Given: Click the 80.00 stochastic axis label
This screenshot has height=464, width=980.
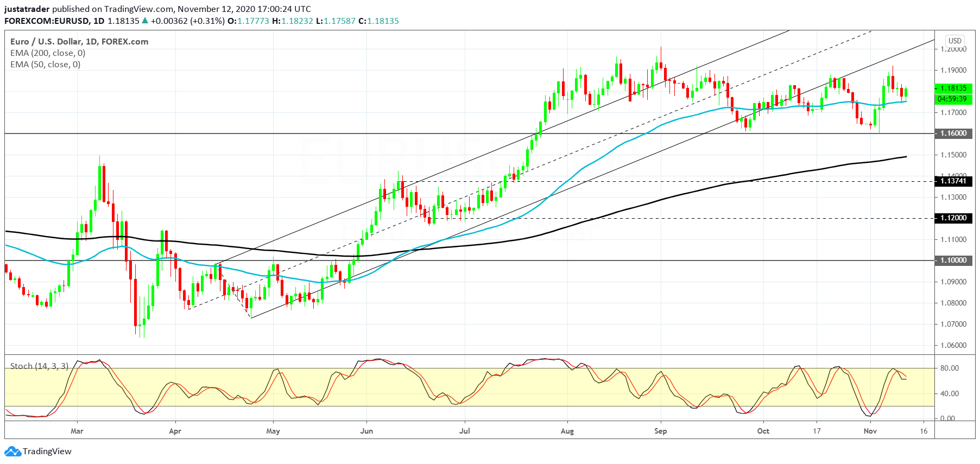Looking at the screenshot, I should pos(950,368).
